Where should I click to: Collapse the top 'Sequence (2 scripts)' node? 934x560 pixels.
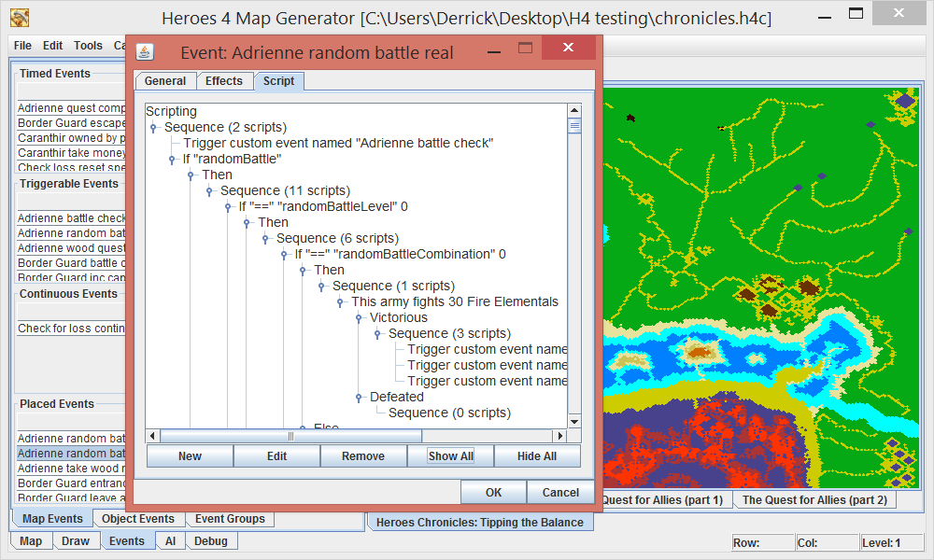153,127
